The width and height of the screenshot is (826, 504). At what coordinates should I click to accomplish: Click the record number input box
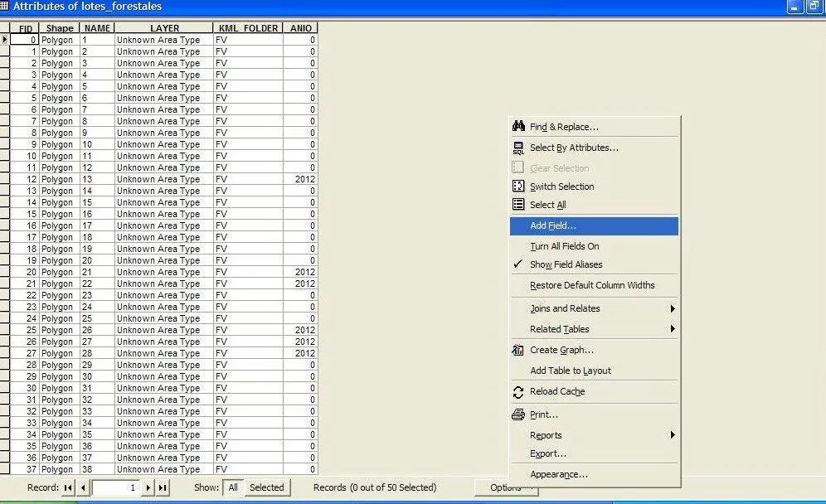click(116, 488)
